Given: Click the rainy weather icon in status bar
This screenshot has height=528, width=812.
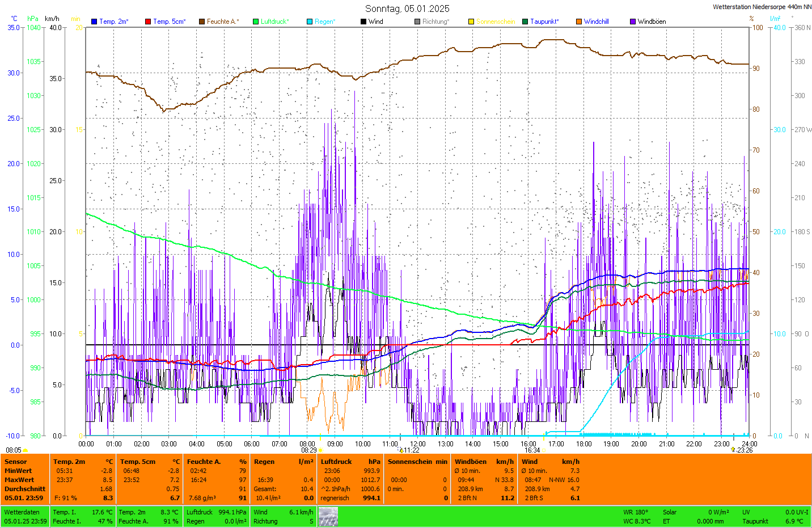Looking at the screenshot, I should [x=328, y=517].
